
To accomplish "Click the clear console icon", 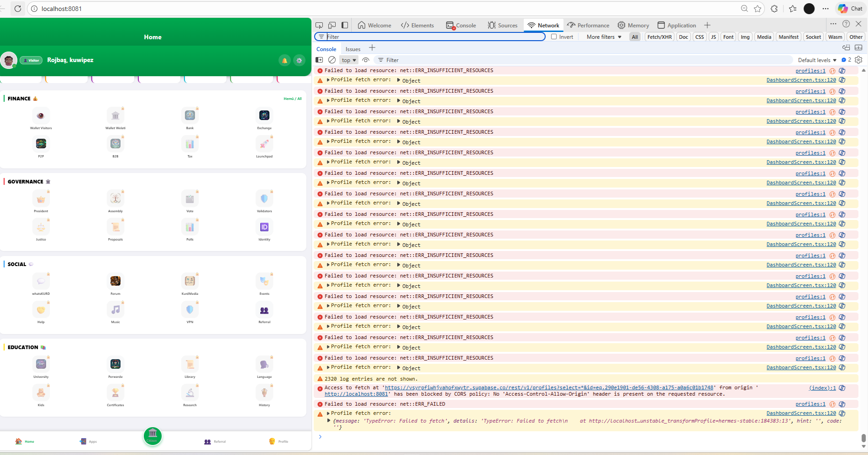I will [332, 60].
